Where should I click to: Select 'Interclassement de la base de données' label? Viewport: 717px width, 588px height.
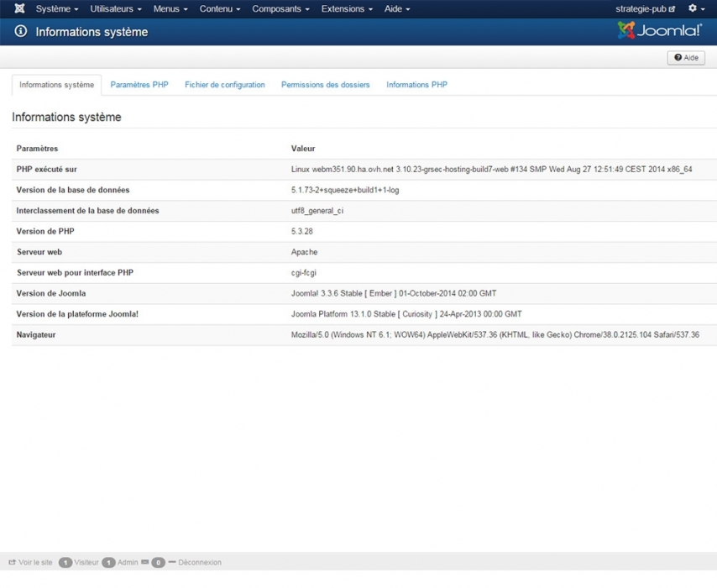[88, 211]
